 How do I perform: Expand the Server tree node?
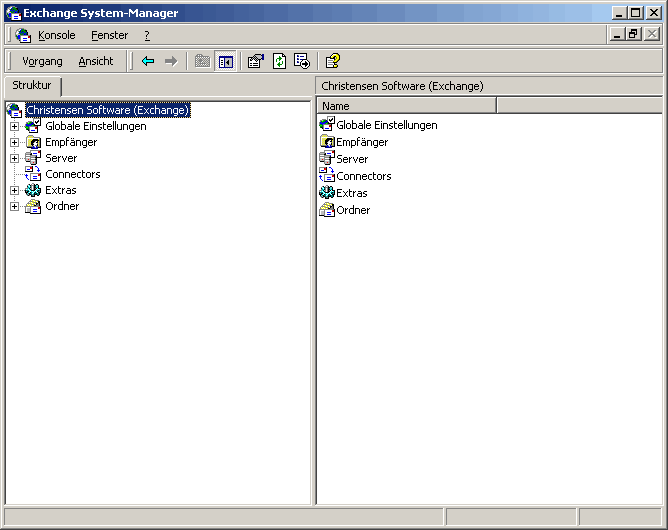[14, 158]
